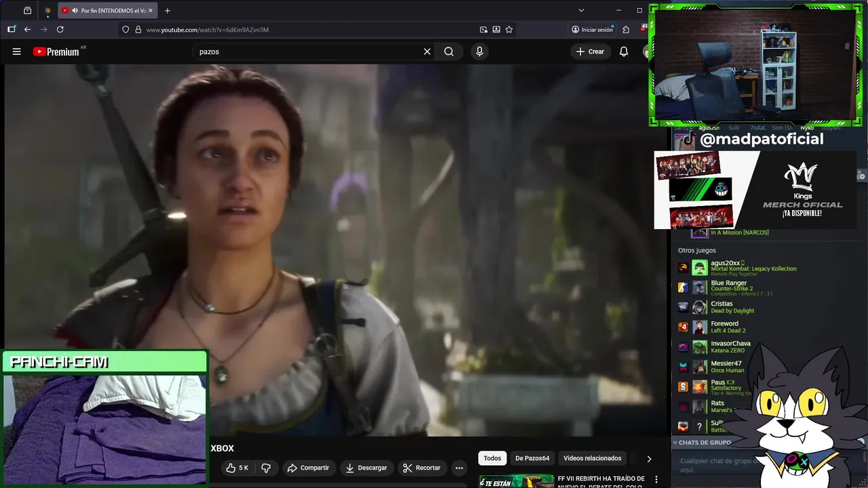Bookmark this page with the star
Image resolution: width=868 pixels, height=488 pixels.
509,29
